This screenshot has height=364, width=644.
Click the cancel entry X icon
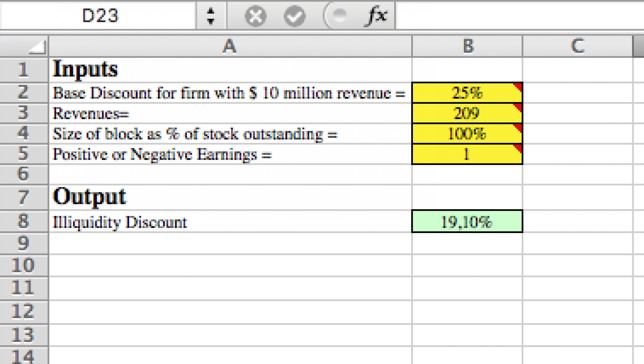pyautogui.click(x=256, y=16)
